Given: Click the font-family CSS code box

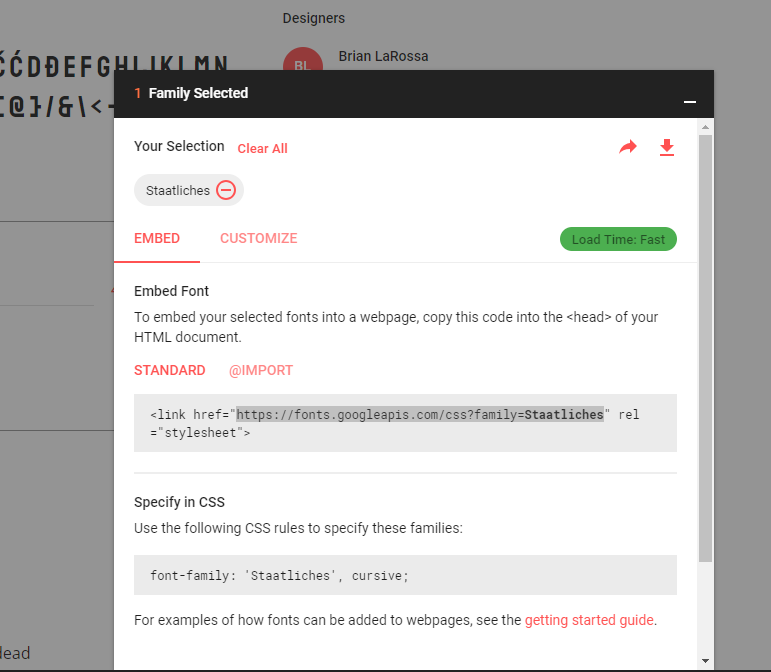Looking at the screenshot, I should [x=405, y=575].
